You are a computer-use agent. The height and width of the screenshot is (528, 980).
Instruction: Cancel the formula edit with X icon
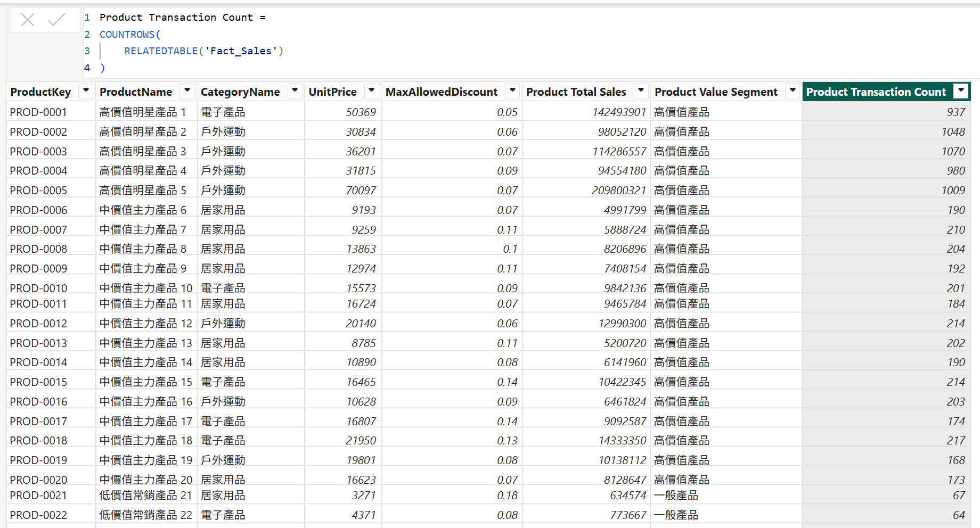28,20
